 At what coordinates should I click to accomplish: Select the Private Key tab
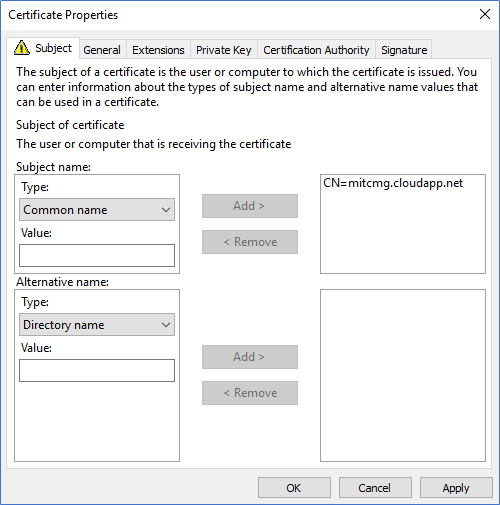pos(224,50)
